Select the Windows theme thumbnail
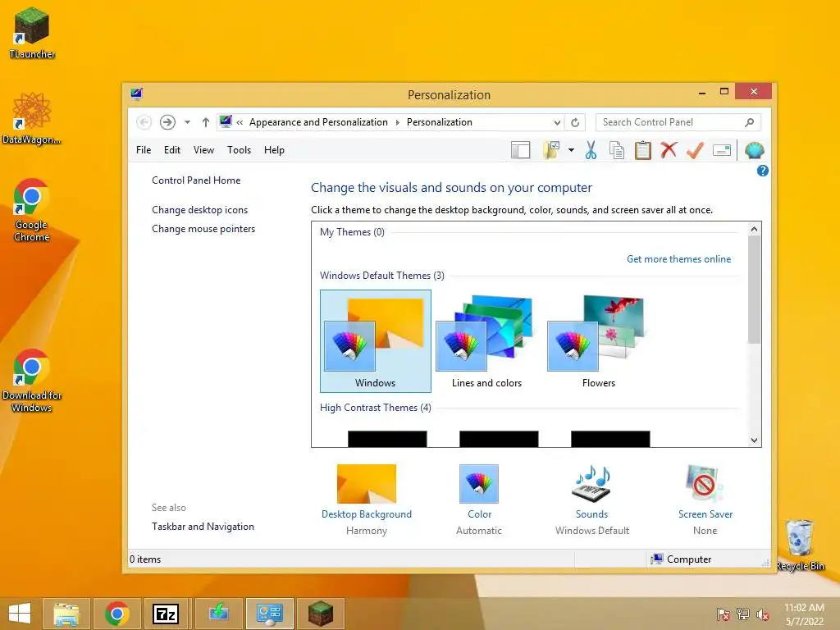The height and width of the screenshot is (630, 840). click(x=375, y=341)
